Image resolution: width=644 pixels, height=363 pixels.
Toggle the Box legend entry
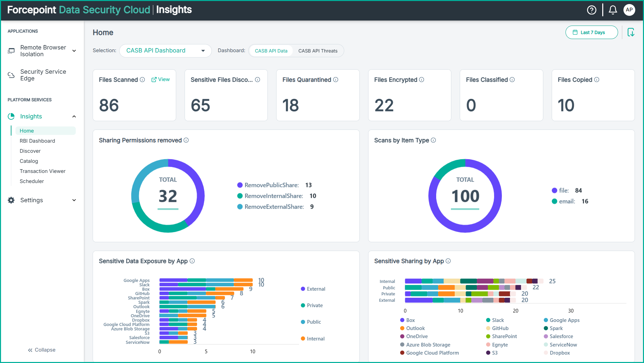[408, 320]
